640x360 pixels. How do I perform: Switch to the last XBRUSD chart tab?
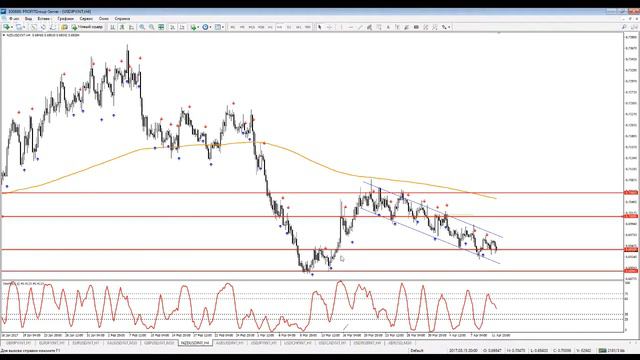tap(400, 343)
